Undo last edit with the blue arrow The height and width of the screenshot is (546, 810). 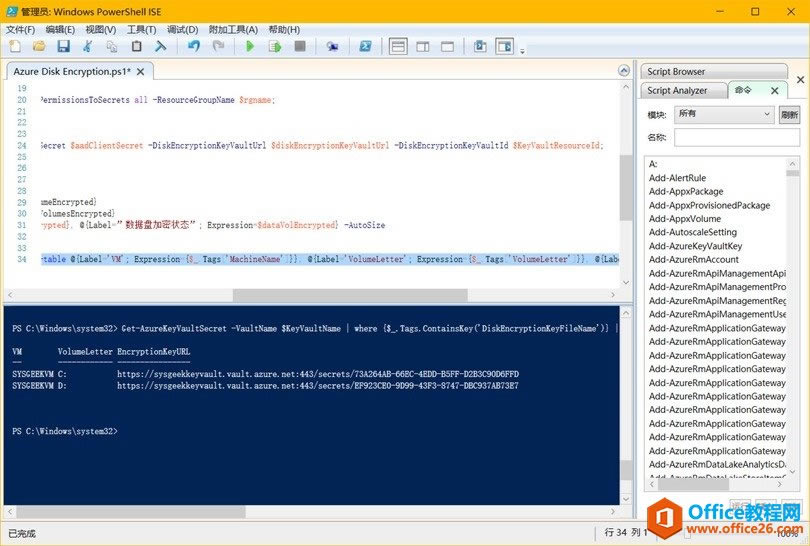pos(194,46)
